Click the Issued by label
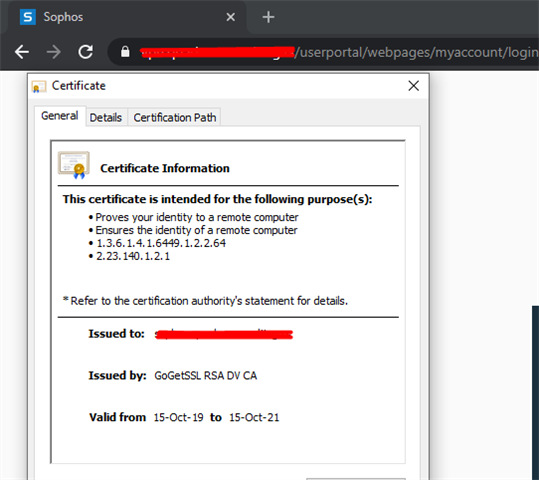Screen dimensions: 539x480 [117, 375]
